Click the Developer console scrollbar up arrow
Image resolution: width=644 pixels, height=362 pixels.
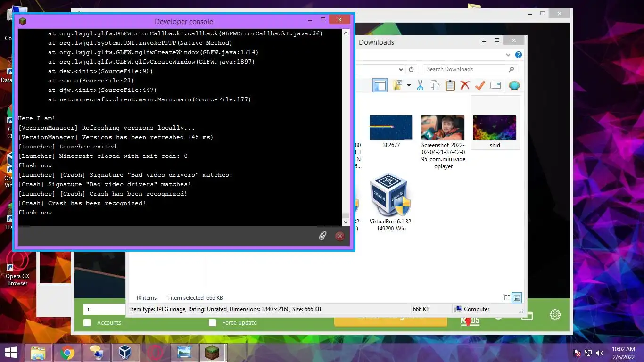coord(346,33)
